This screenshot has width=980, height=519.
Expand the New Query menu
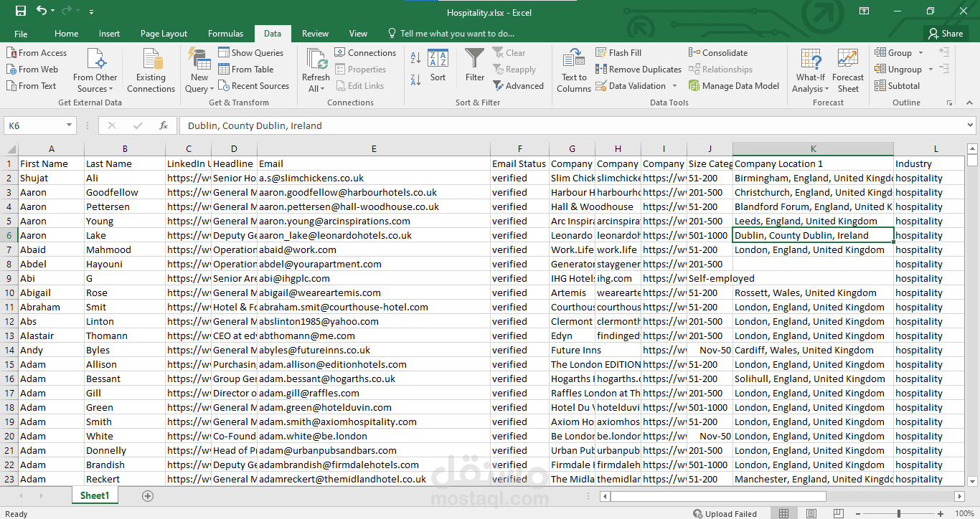pos(199,70)
